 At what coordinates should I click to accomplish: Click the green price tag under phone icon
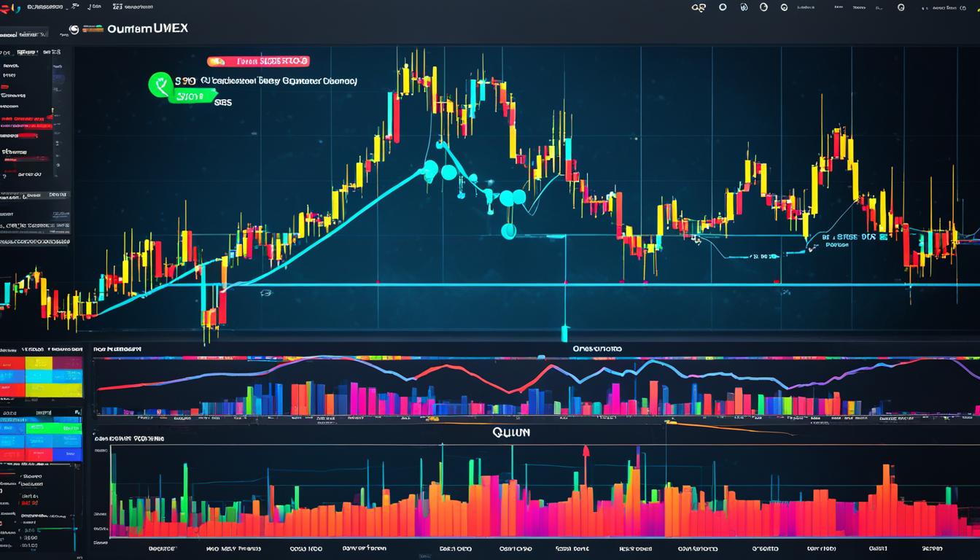pyautogui.click(x=192, y=96)
